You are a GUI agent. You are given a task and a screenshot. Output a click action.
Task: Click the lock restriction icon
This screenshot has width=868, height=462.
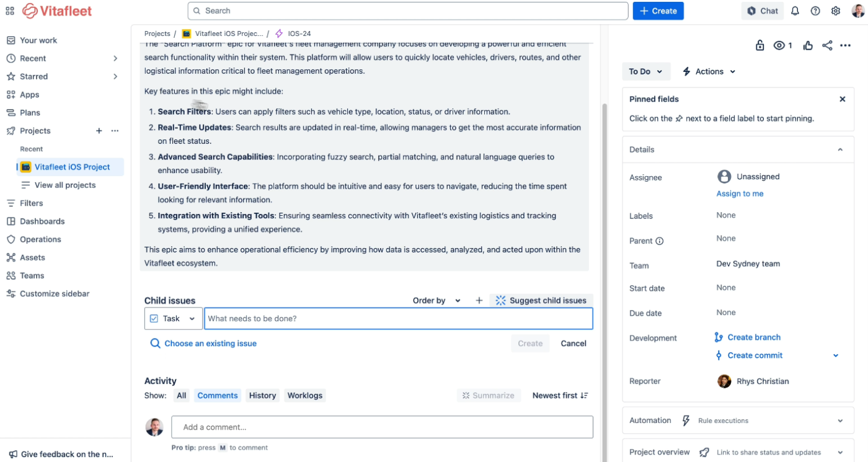(x=759, y=45)
